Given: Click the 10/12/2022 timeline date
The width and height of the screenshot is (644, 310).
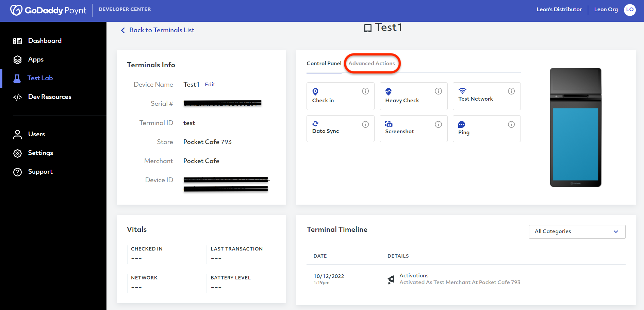Looking at the screenshot, I should (329, 276).
